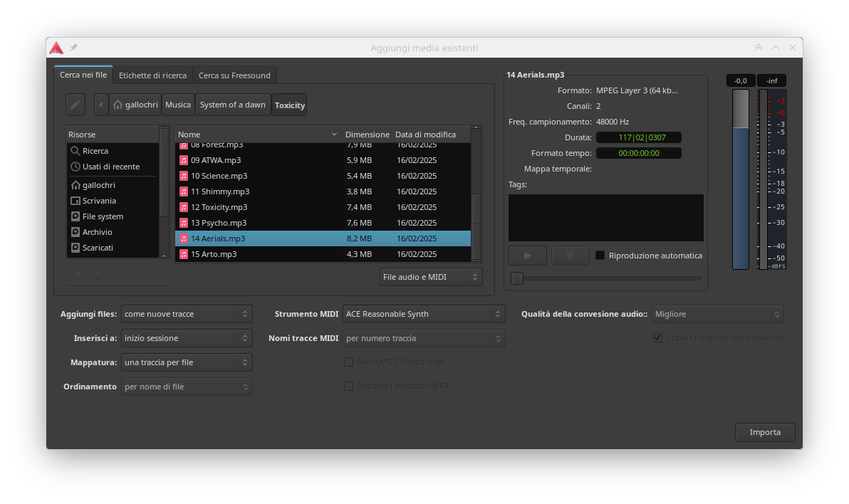849x504 pixels.
Task: Open Ricerca search in sidebar
Action: 95,151
